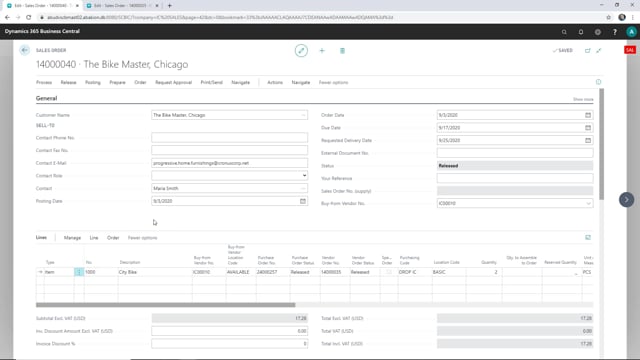
Task: Open the search magnifier in Business Central header
Action: [x=564, y=32]
